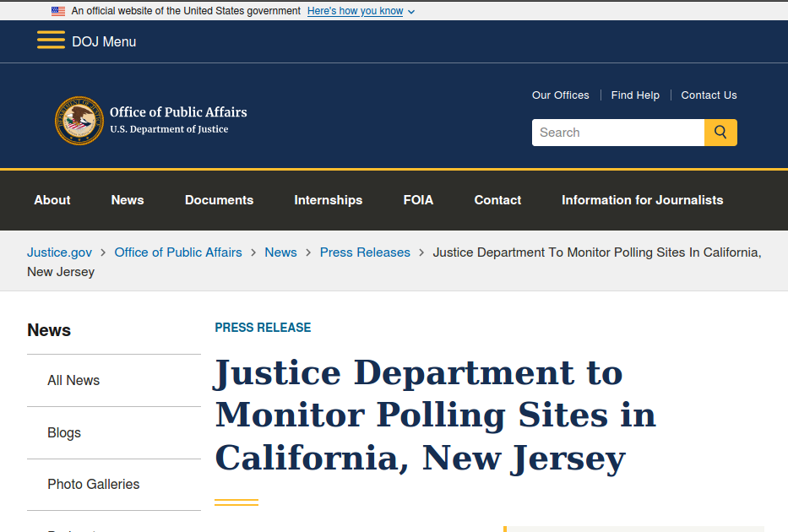Click the DOJ hamburger menu icon
The width and height of the screenshot is (788, 532).
click(51, 41)
